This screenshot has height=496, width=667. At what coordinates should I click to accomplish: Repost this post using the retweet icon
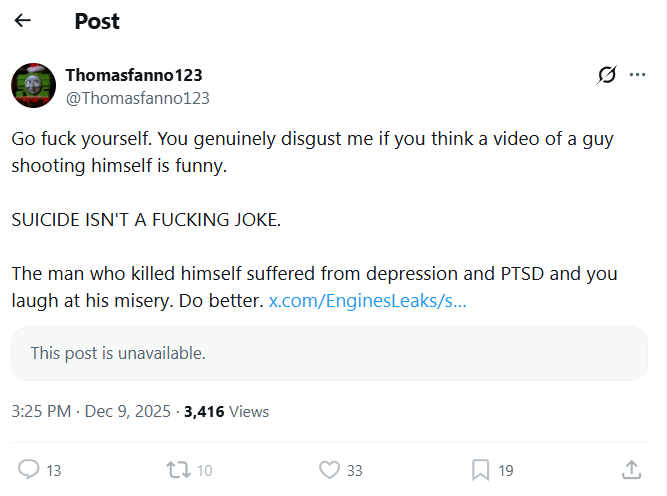pos(177,469)
